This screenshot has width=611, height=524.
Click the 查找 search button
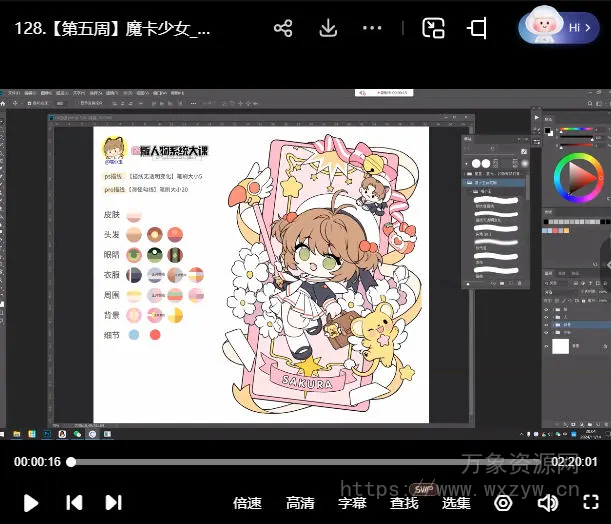pyautogui.click(x=404, y=503)
